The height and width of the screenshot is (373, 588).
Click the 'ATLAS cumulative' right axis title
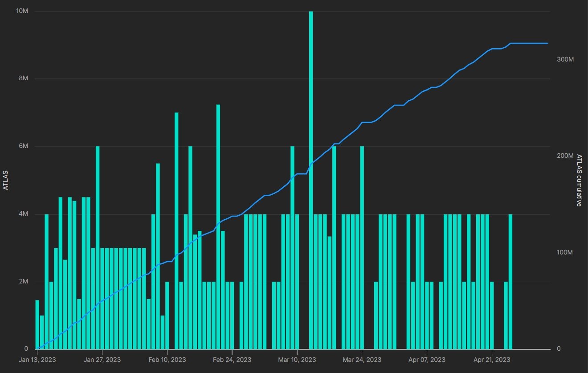tap(579, 180)
